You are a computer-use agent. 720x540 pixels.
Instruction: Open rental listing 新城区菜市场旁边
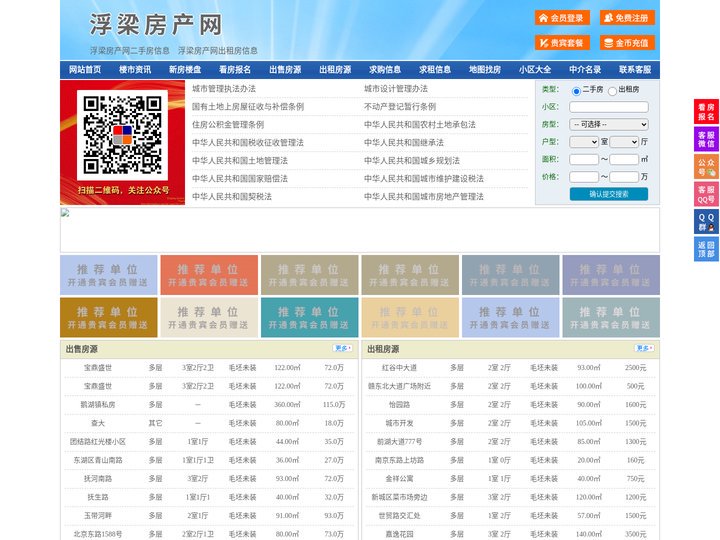point(399,497)
